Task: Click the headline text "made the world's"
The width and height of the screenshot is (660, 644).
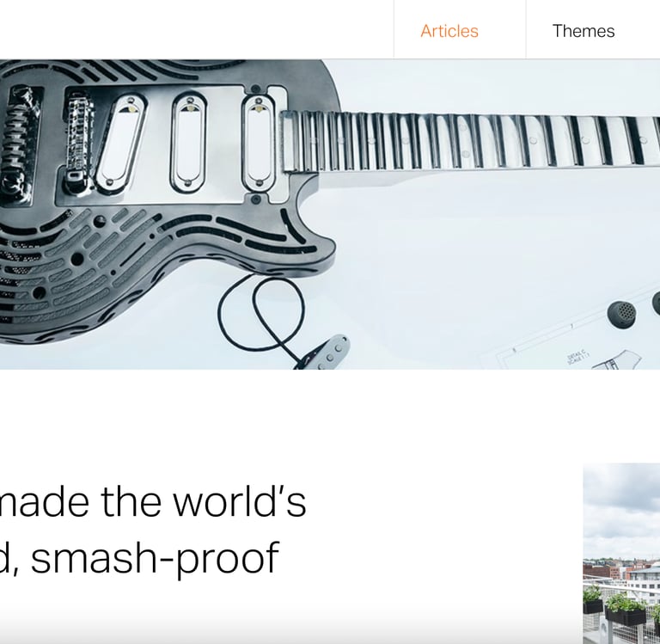Action: [152, 501]
